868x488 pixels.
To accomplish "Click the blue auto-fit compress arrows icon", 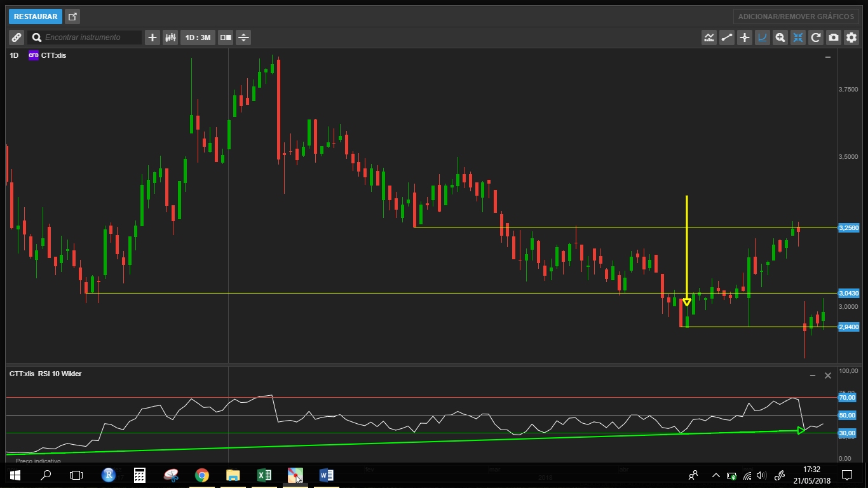I will (797, 37).
